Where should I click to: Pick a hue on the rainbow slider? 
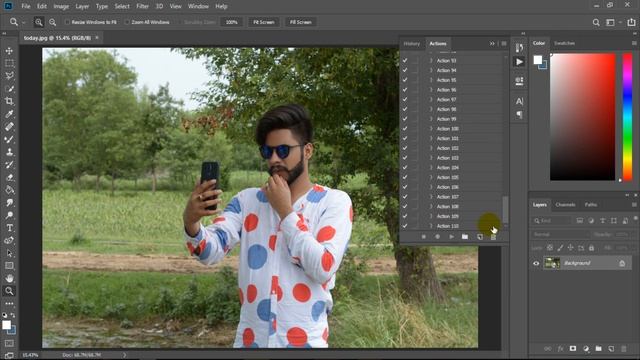coord(627,117)
